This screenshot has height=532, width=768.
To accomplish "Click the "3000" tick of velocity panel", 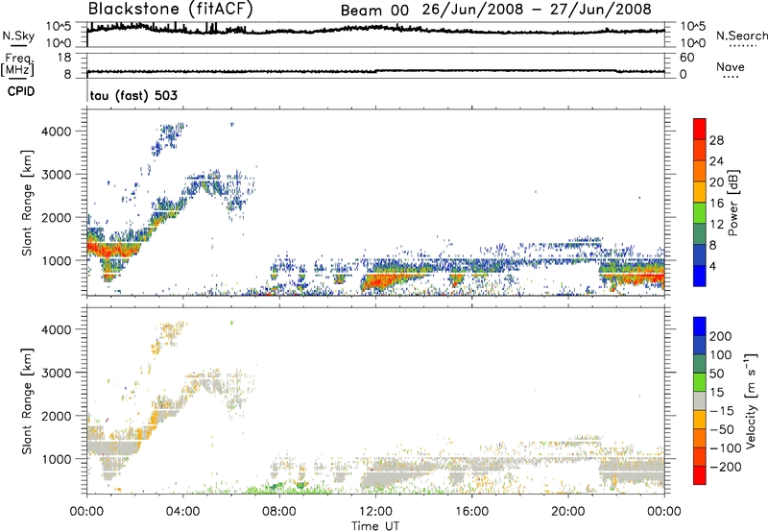I will tap(57, 373).
